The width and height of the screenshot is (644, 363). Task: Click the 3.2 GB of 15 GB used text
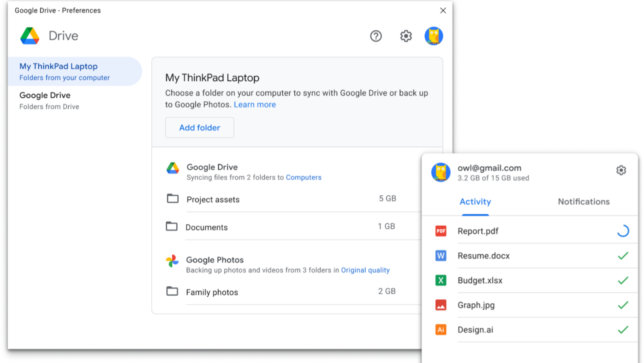[493, 178]
